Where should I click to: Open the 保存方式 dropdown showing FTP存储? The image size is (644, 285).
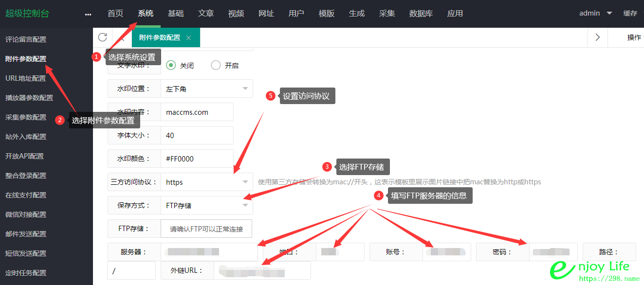click(x=206, y=205)
